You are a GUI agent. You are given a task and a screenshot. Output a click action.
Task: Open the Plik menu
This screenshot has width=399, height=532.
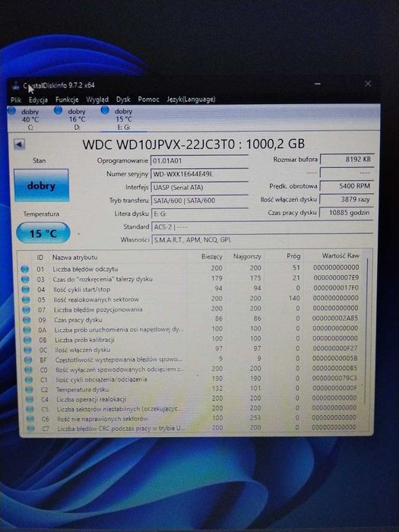[x=16, y=100]
